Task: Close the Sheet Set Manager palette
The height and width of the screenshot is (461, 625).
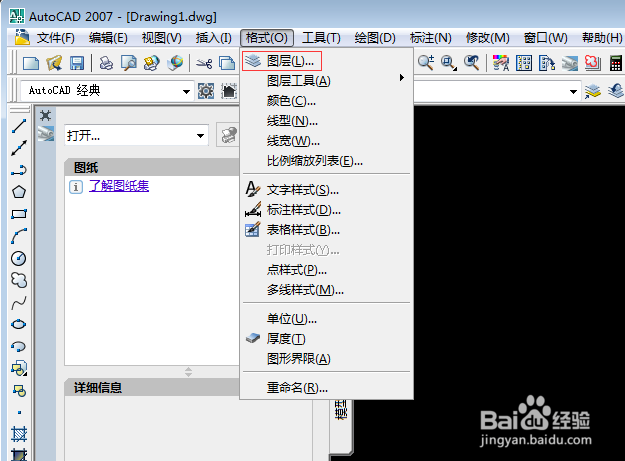Action: click(45, 116)
